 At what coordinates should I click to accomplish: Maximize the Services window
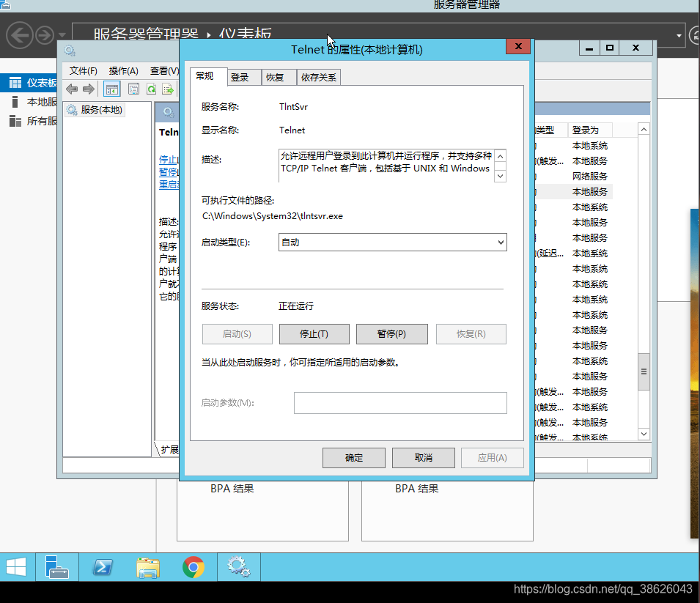[x=609, y=48]
